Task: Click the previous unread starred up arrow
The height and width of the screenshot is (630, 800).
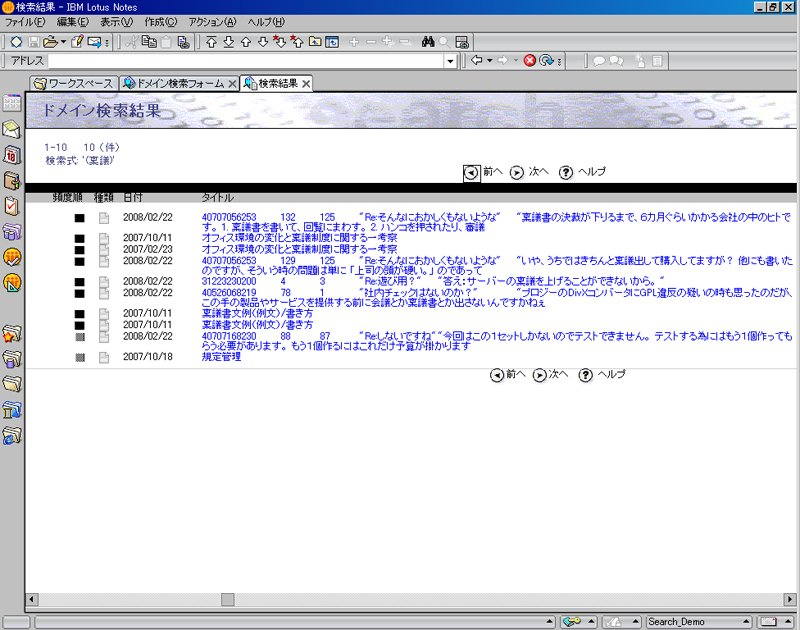Action: (297, 42)
